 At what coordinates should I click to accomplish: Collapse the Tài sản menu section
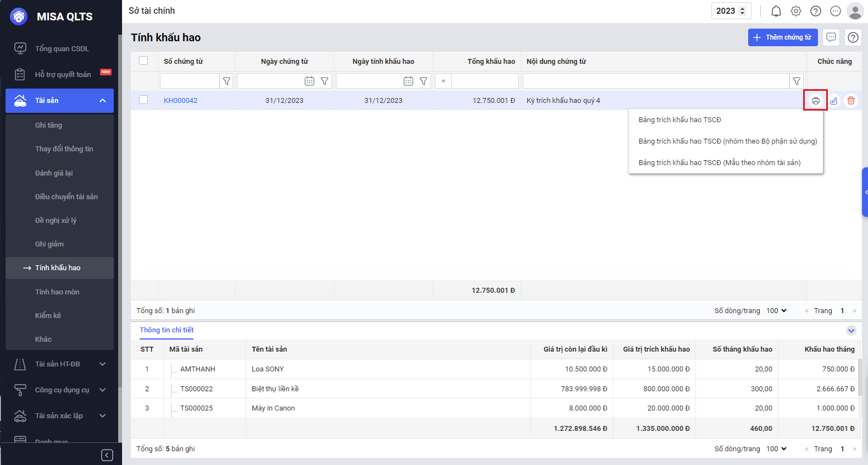point(102,101)
